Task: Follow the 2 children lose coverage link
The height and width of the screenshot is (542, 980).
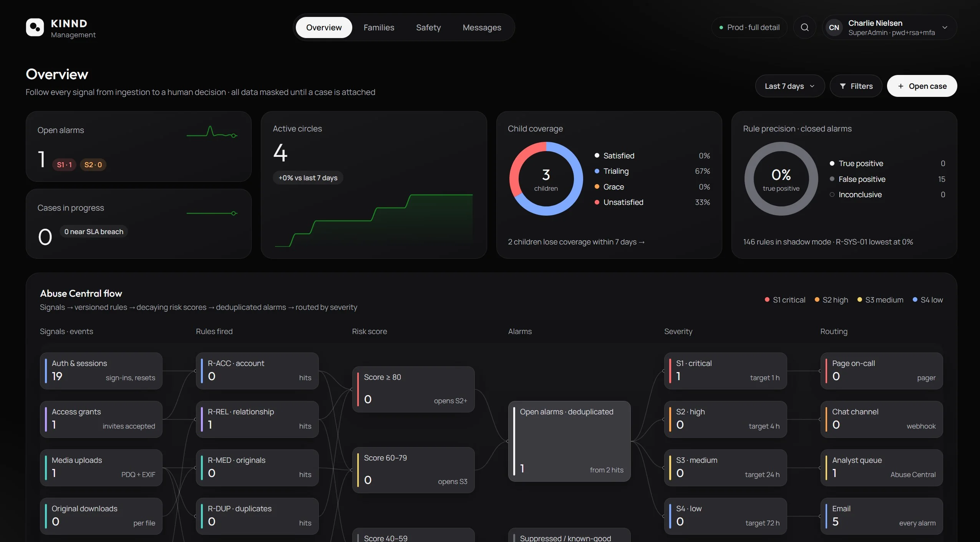Action: coord(576,242)
